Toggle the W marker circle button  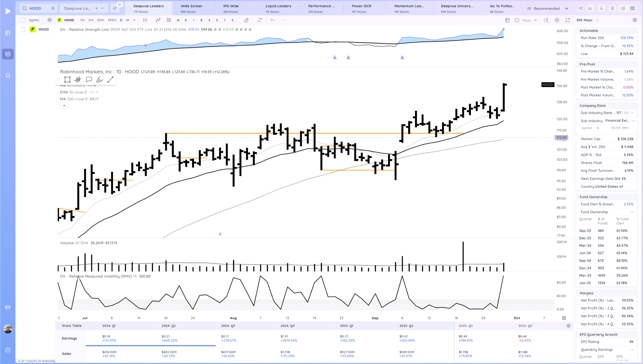[178, 20]
